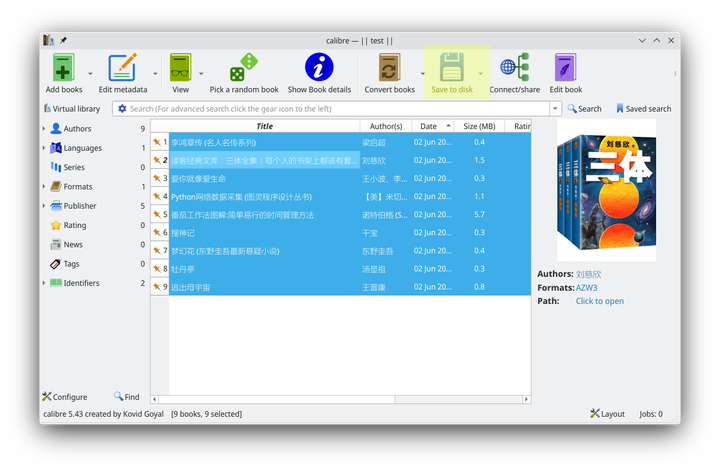Sort by the Author(s) column header
720x471 pixels.
coord(385,126)
